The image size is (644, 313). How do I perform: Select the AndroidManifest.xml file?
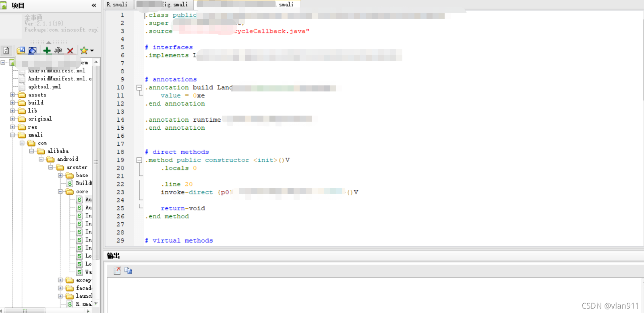coord(56,70)
